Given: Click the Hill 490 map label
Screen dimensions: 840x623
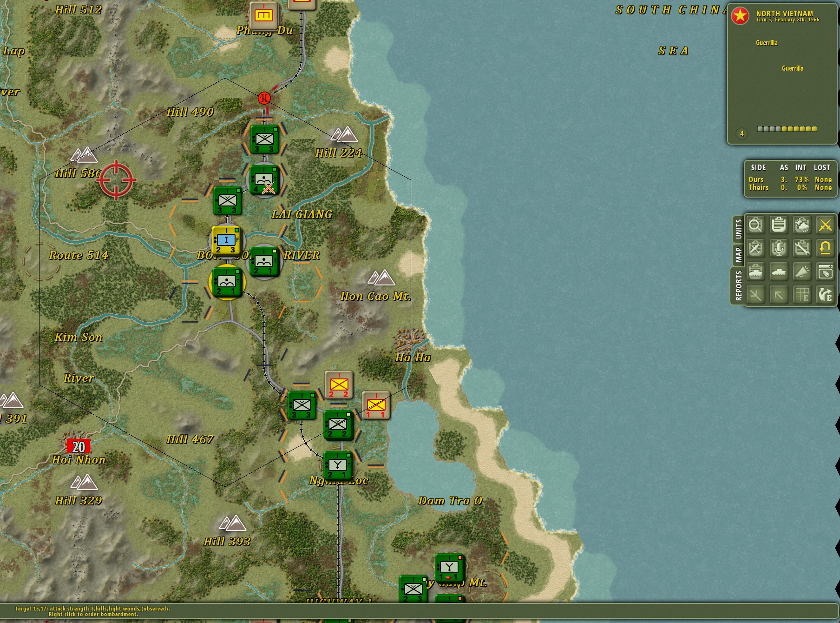Looking at the screenshot, I should (190, 112).
